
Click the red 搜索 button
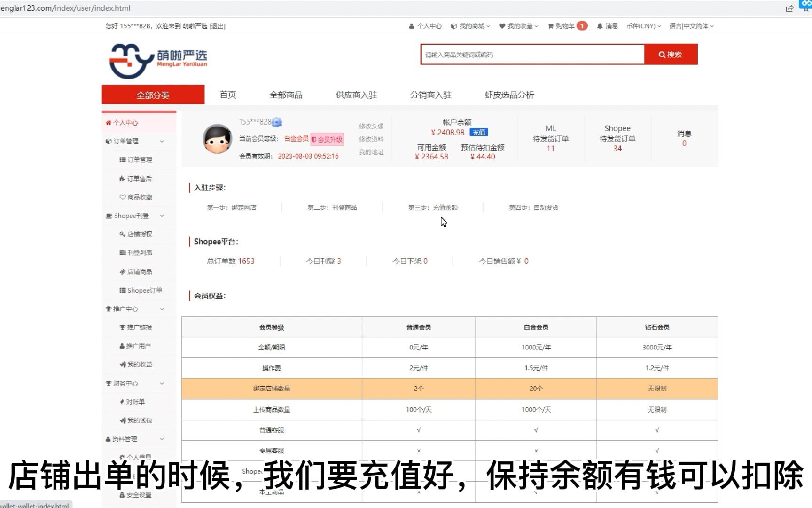tap(671, 55)
